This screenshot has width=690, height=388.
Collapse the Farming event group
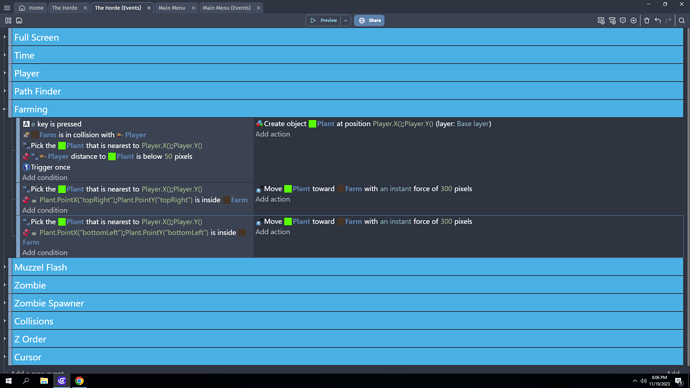5,109
